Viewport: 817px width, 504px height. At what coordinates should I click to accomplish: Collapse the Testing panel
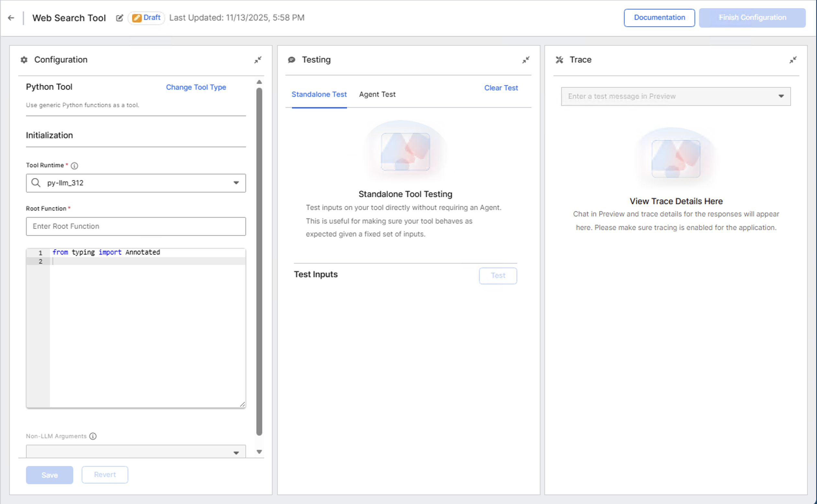[526, 60]
